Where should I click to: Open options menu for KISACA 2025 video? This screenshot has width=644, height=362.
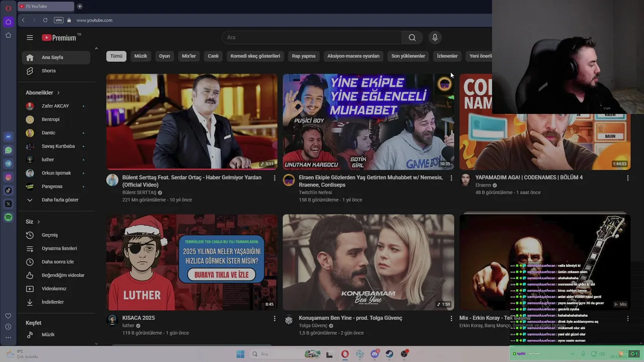click(x=274, y=318)
